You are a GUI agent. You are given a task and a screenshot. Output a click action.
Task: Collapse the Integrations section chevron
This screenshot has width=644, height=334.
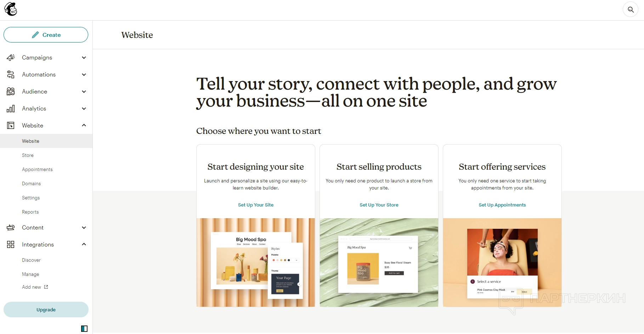coord(84,244)
